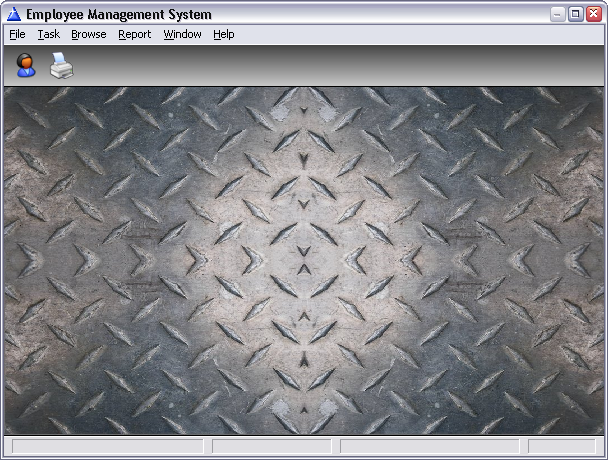Click the application logo in title bar
Image resolution: width=608 pixels, height=460 pixels.
tap(14, 14)
